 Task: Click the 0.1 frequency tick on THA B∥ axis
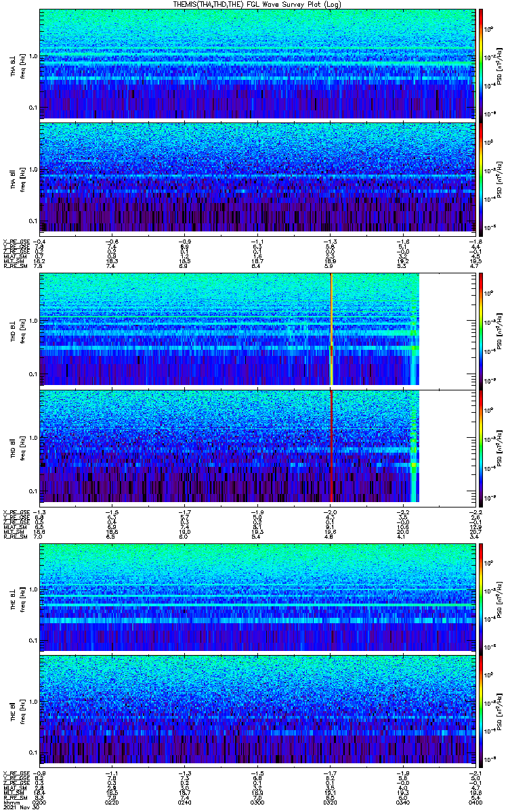pos(33,221)
